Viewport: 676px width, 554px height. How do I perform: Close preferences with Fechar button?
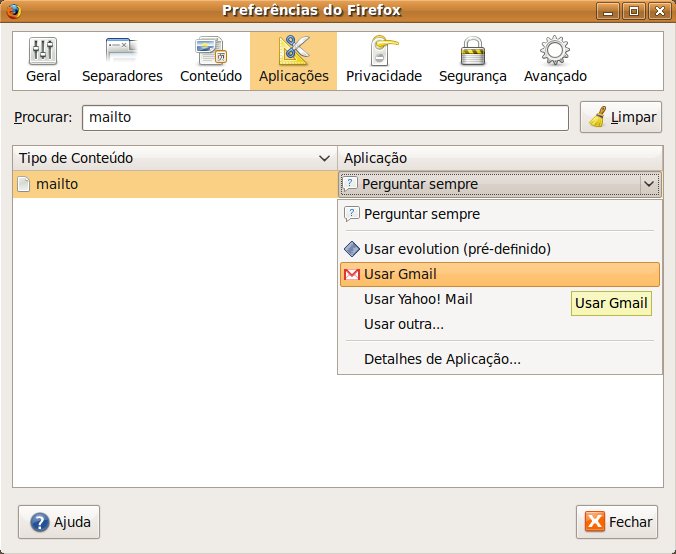[x=617, y=522]
